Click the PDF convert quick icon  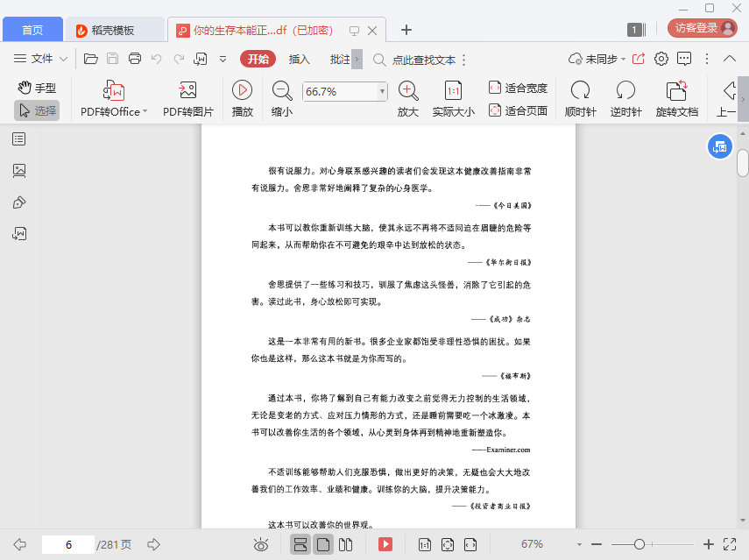pos(200,59)
